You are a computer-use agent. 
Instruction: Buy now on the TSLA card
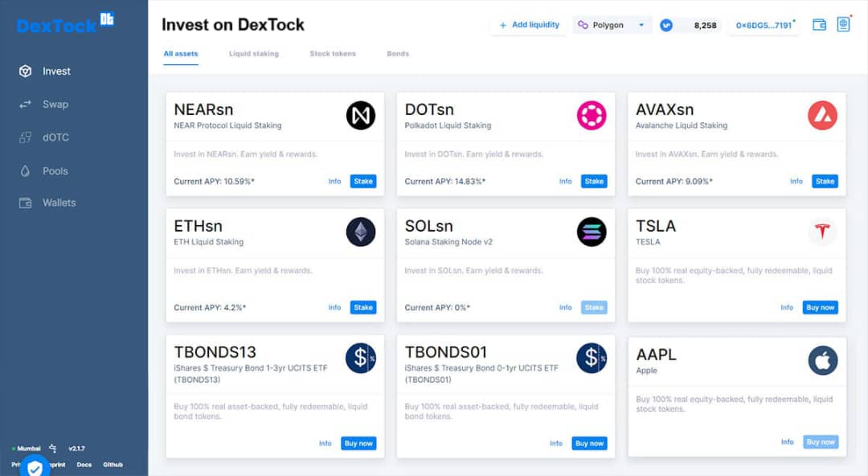pos(820,307)
